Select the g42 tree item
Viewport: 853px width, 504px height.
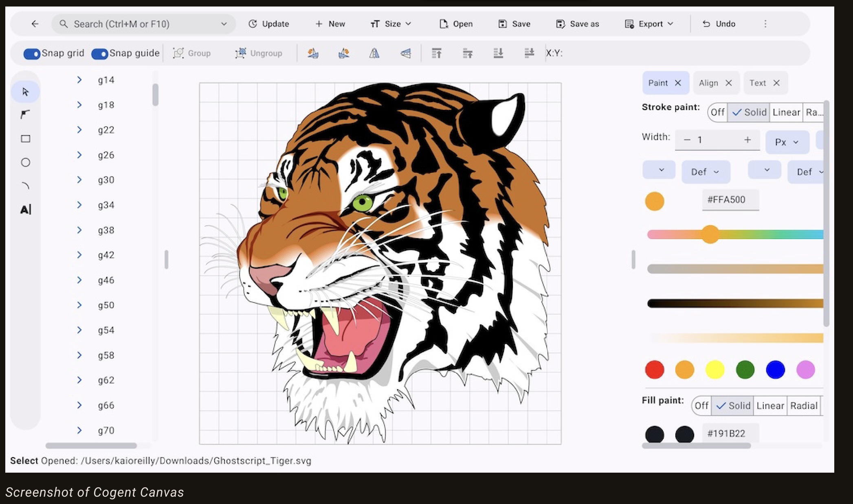106,255
